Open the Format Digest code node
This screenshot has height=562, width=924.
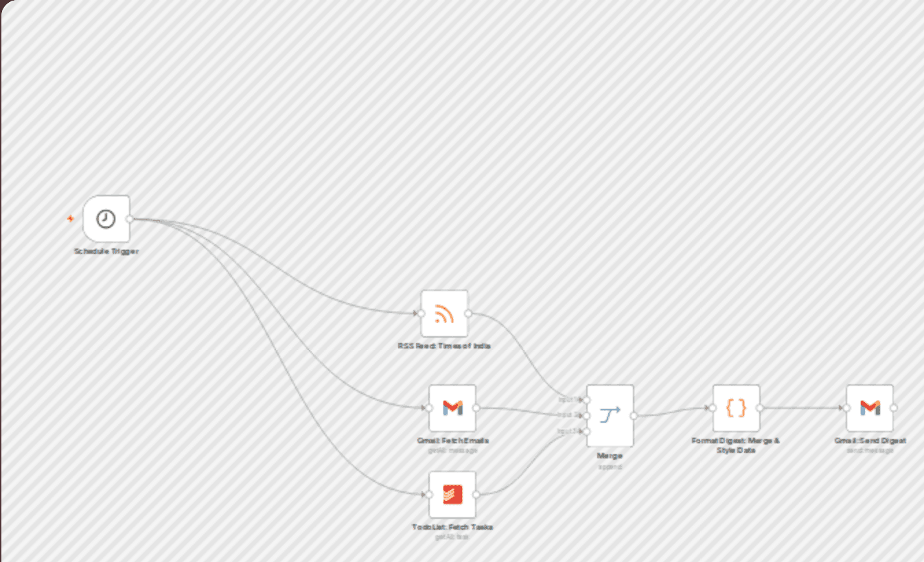[x=736, y=408]
